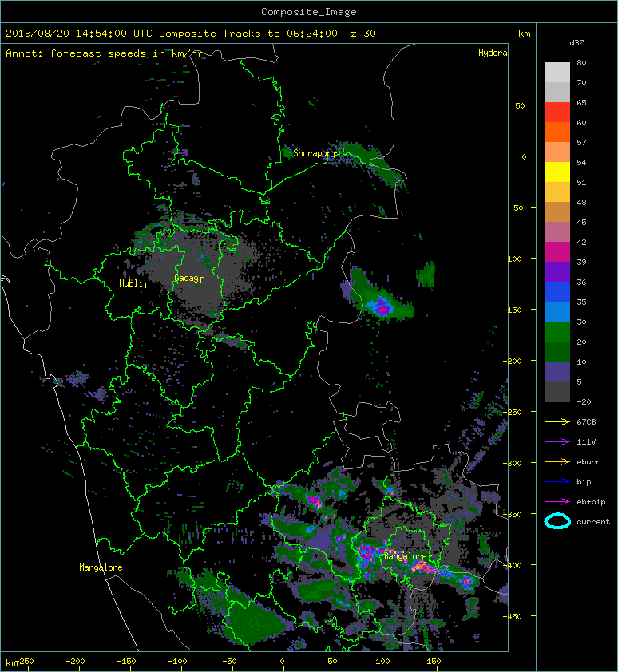Click the '-400' axis tick label
This screenshot has height=672, width=618.
[512, 565]
